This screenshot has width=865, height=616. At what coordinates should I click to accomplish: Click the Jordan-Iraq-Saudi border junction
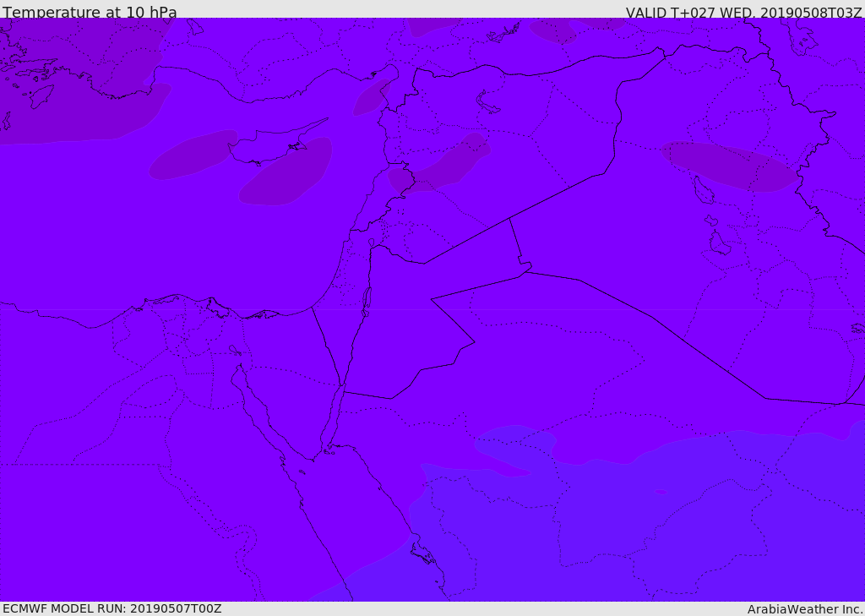[x=527, y=270]
